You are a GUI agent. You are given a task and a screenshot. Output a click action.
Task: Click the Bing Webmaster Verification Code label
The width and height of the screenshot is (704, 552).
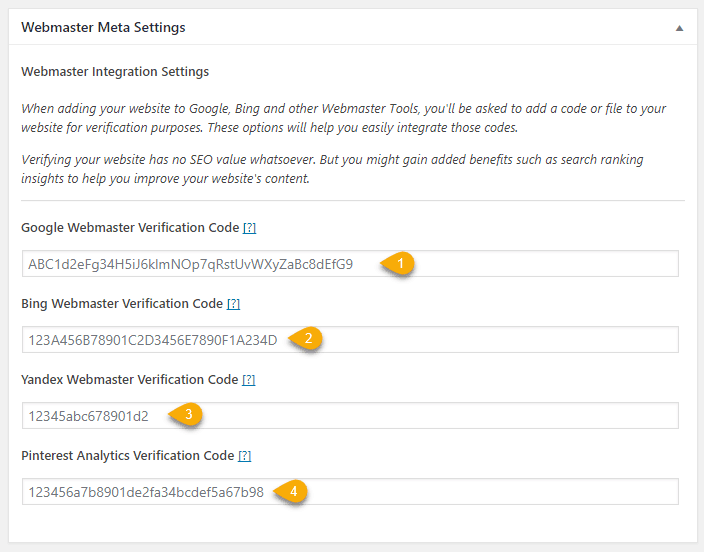(122, 304)
